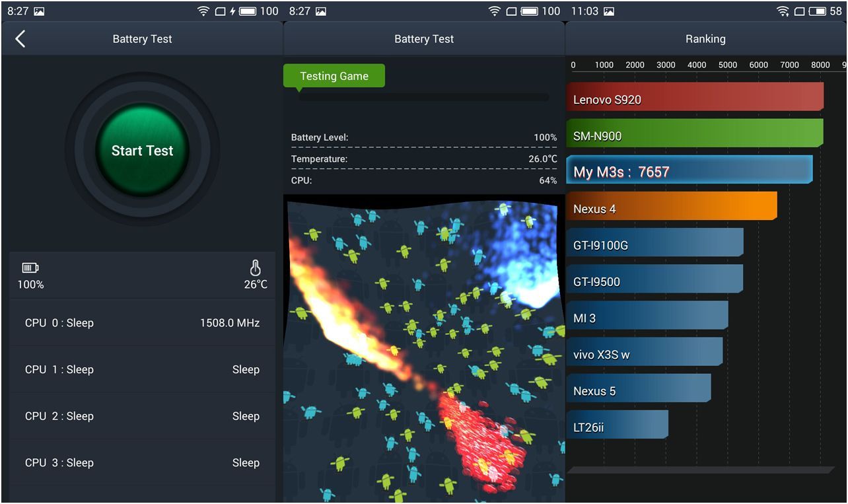The height and width of the screenshot is (504, 848).
Task: Select the CPU 0 : Sleep row
Action: (x=142, y=323)
